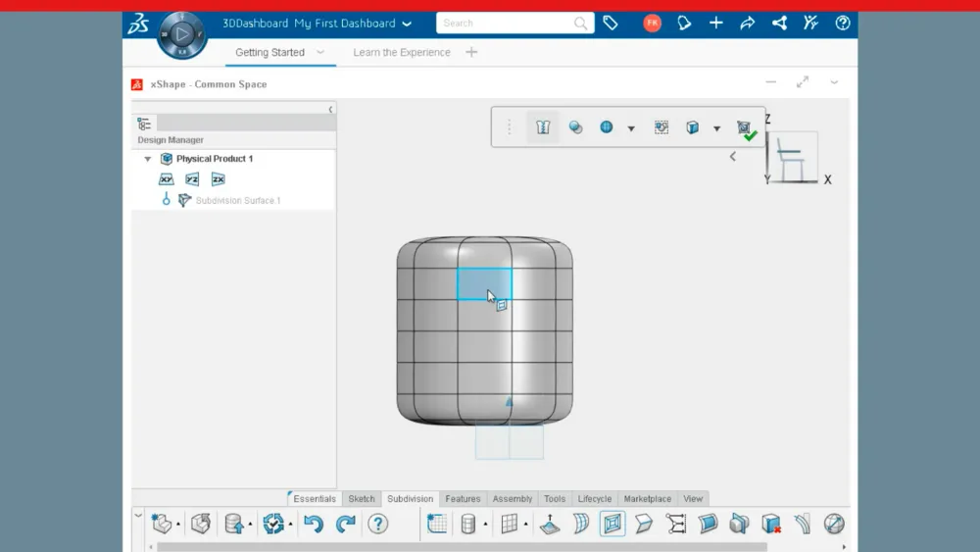980x552 pixels.
Task: Open the Essentials tab
Action: [315, 499]
